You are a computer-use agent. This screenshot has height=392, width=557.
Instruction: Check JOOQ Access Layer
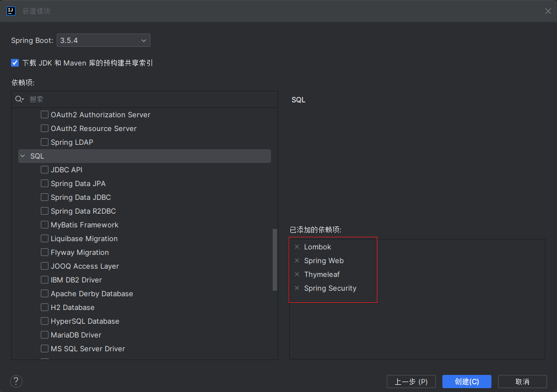click(45, 266)
